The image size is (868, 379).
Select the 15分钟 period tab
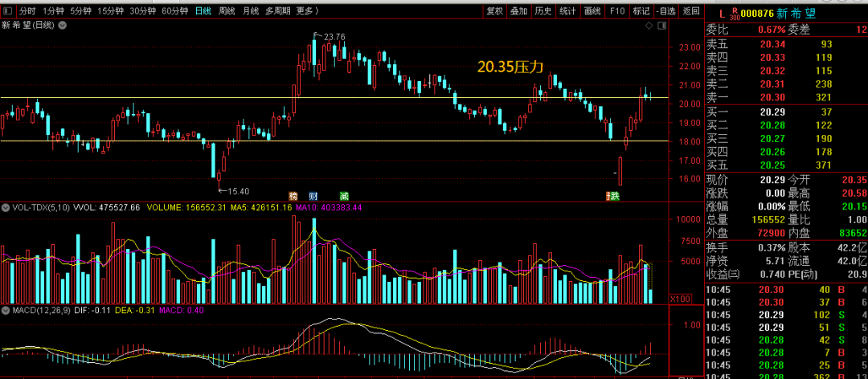110,11
